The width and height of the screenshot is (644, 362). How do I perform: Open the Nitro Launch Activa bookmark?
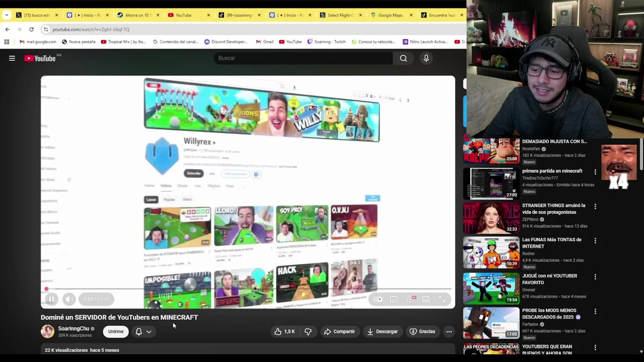425,42
